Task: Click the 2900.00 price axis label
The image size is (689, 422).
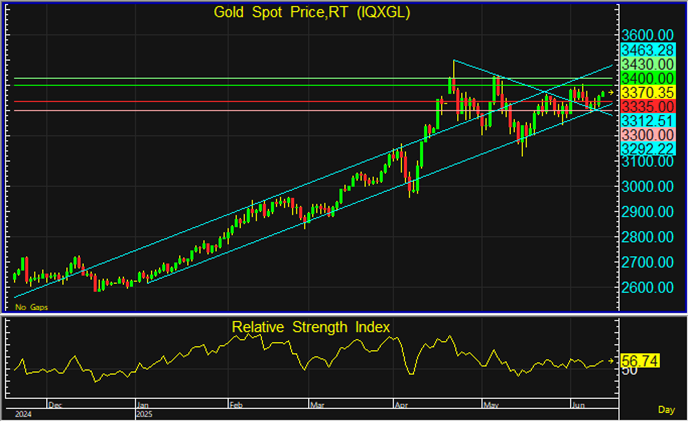Action: (x=647, y=212)
